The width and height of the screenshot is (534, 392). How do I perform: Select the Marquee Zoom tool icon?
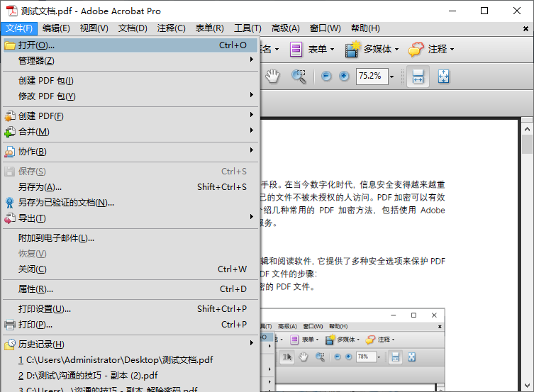click(299, 77)
